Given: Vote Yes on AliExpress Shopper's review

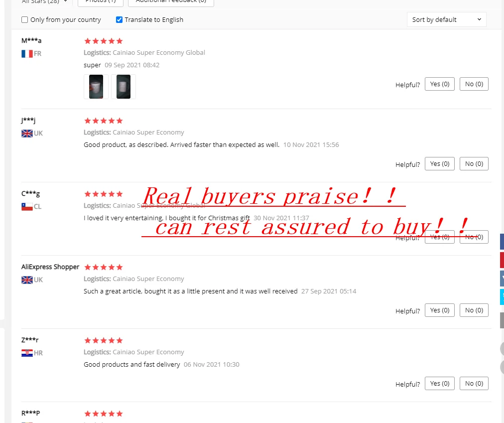Looking at the screenshot, I should point(440,310).
